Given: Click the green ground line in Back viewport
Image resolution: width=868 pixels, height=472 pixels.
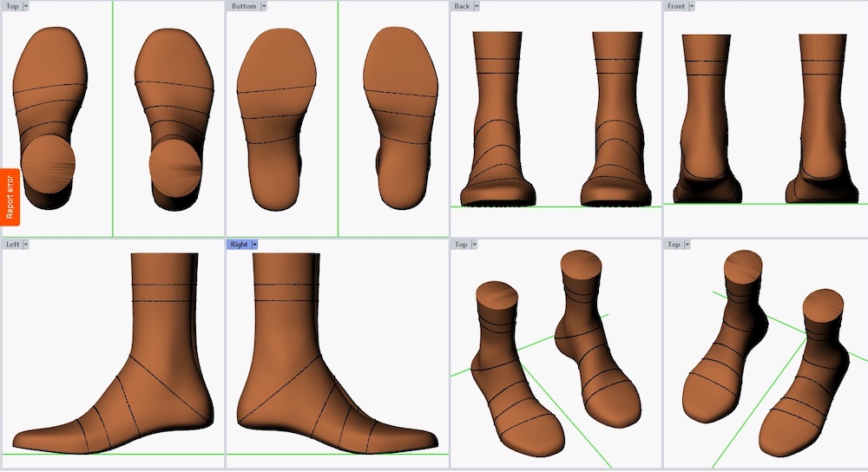Looking at the screenshot, I should click(556, 206).
